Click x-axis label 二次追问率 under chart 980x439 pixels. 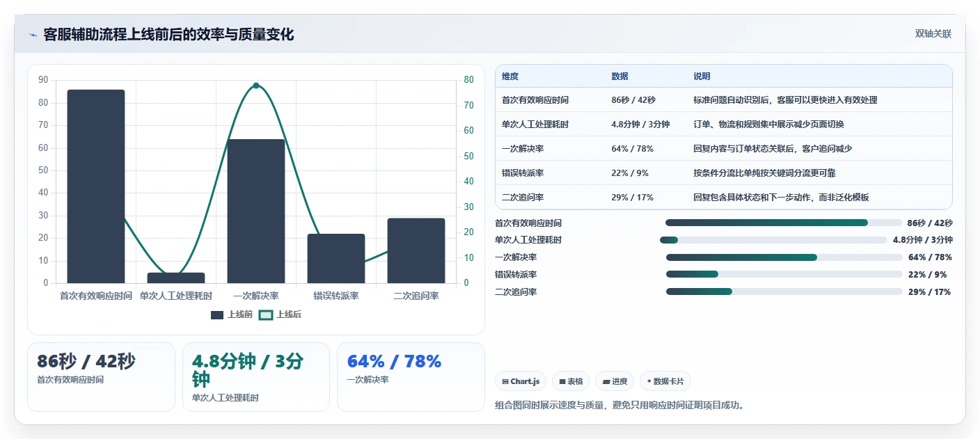point(416,296)
